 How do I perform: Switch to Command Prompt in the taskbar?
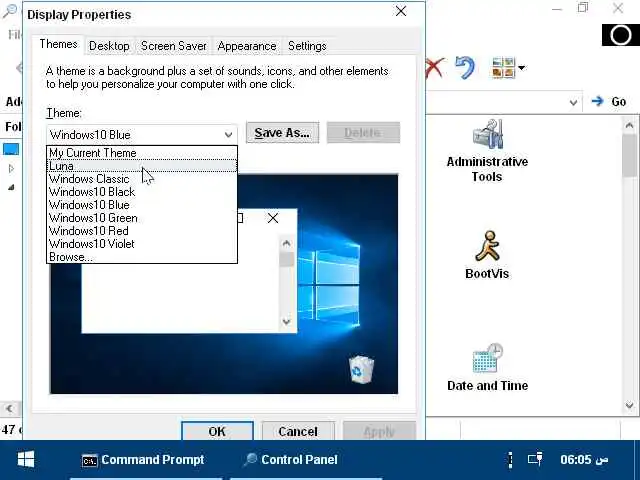pyautogui.click(x=143, y=460)
